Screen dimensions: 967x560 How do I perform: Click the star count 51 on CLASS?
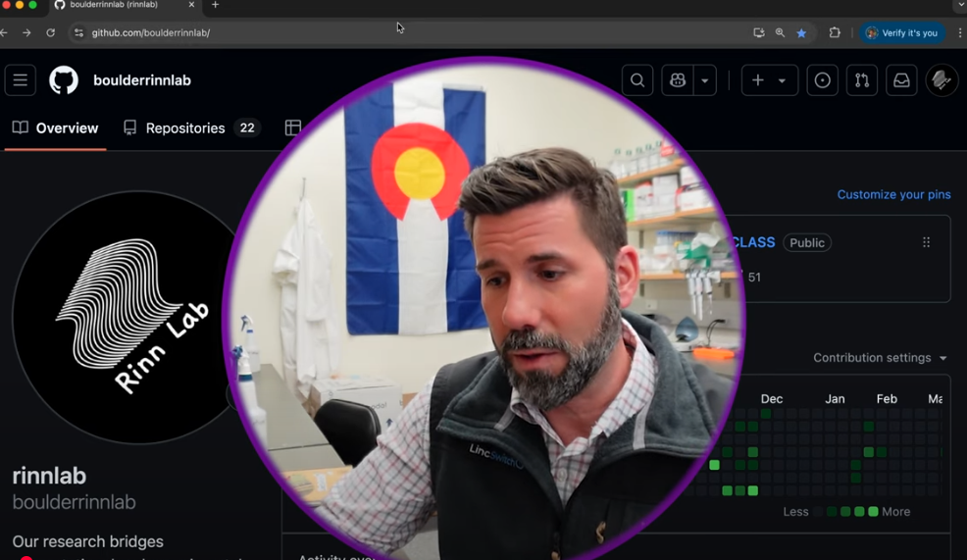pos(754,277)
